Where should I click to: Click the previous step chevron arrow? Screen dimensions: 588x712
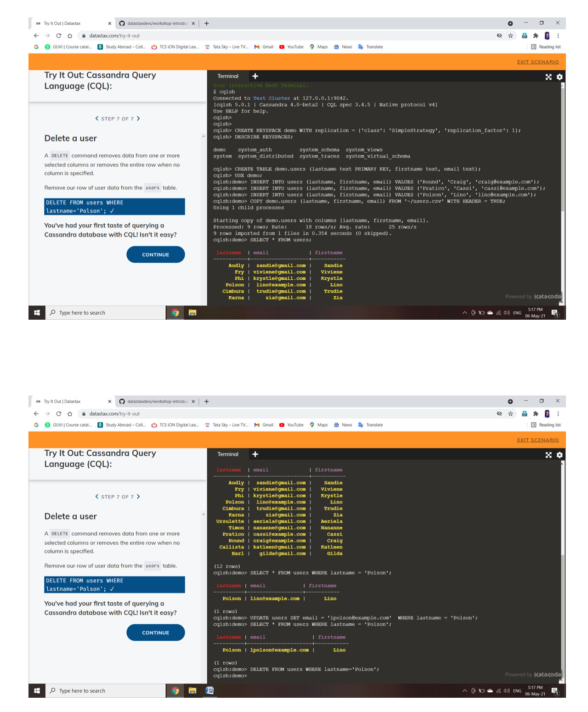tap(96, 119)
